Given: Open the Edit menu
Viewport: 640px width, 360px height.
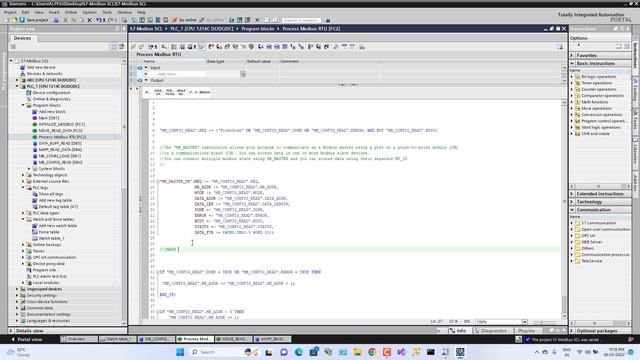Looking at the screenshot, I should 25,12.
